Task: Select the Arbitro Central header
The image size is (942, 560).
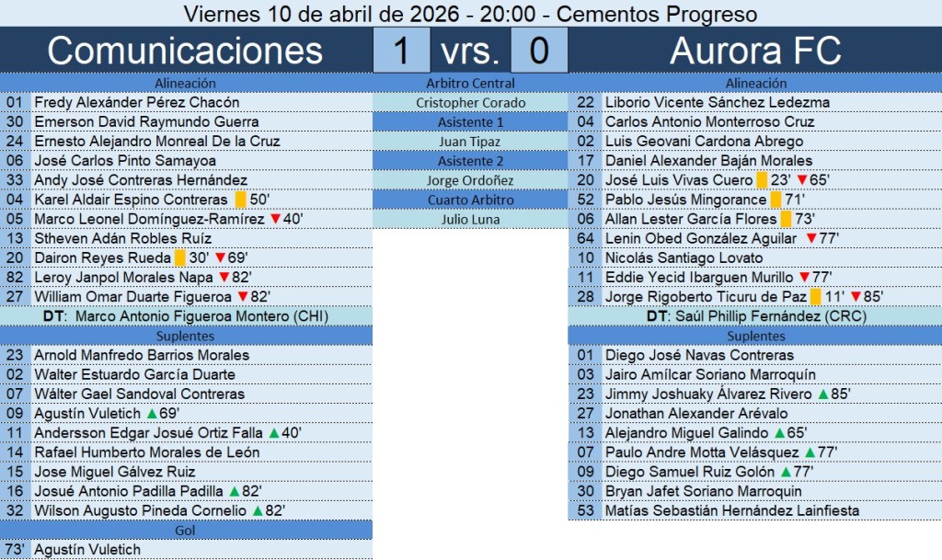Action: coord(470,84)
